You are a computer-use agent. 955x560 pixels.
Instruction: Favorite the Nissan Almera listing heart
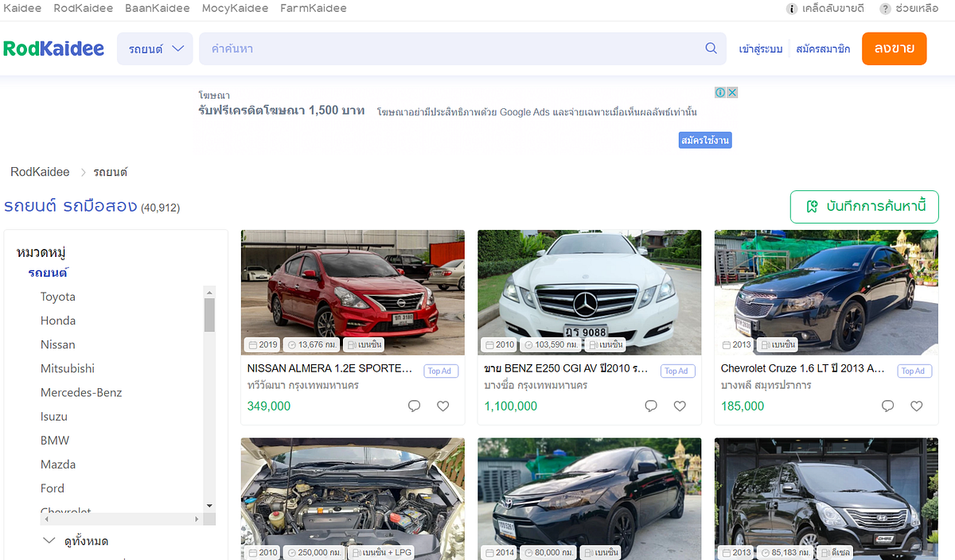[x=443, y=406]
